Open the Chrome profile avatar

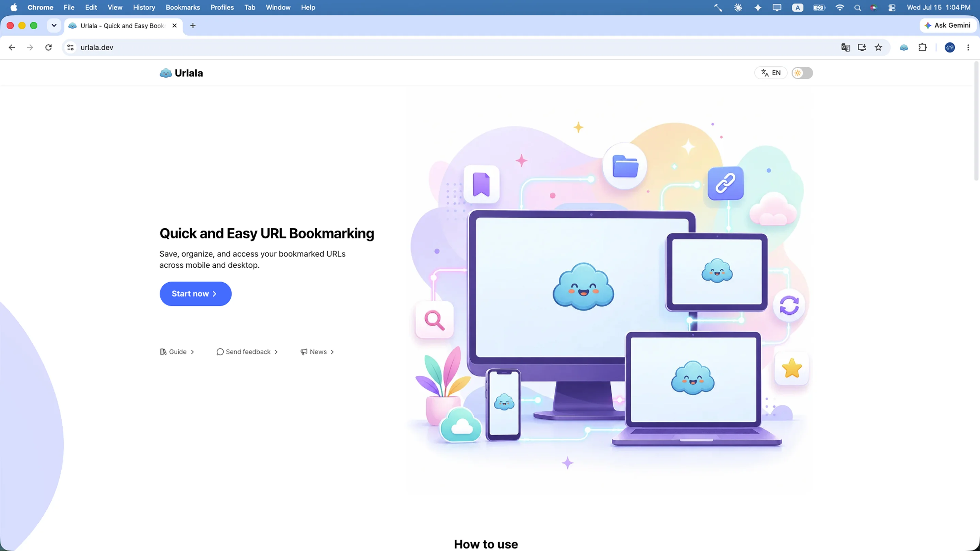(x=950, y=48)
